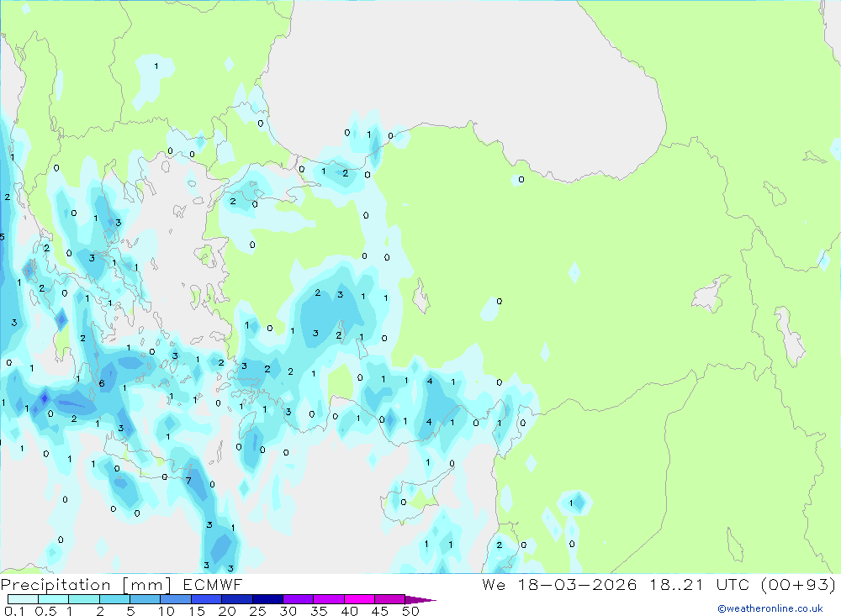
Task: Click the '50' legend scale label
Action: (410, 611)
